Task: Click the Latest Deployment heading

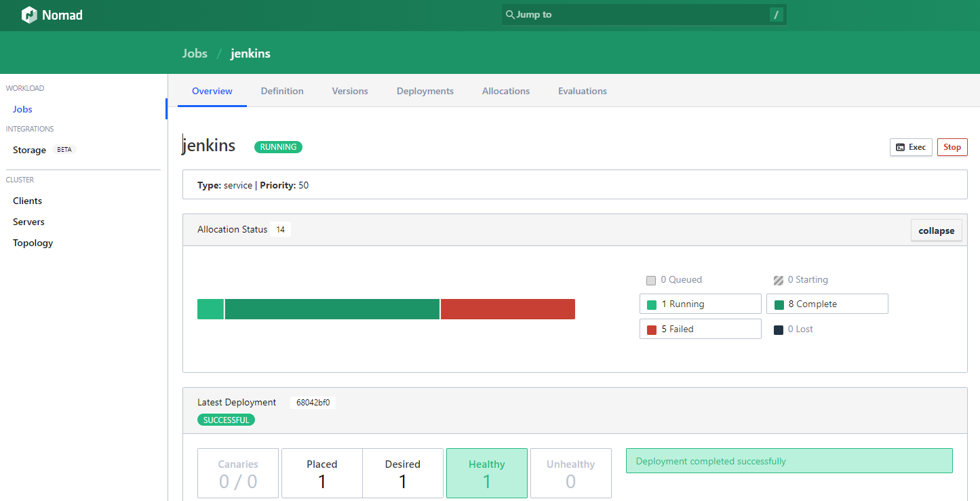Action: tap(237, 402)
